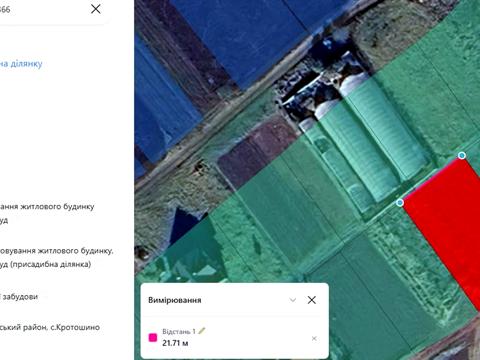The height and width of the screenshot is (360, 480).
Task: Open the 'на ділянку' link
Action: 21,64
